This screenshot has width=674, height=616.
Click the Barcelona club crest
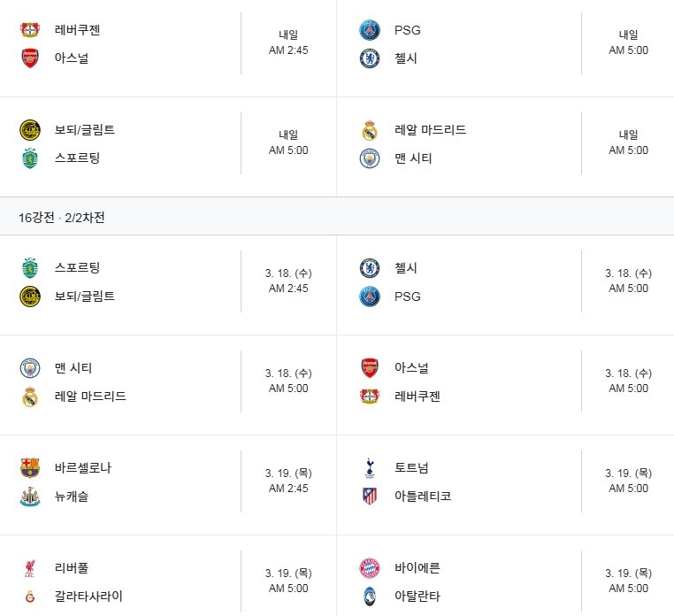pyautogui.click(x=30, y=468)
